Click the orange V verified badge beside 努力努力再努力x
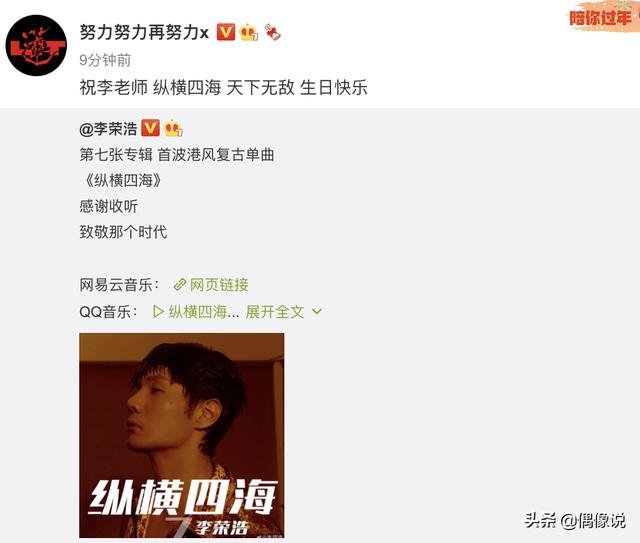The image size is (640, 543). [226, 32]
